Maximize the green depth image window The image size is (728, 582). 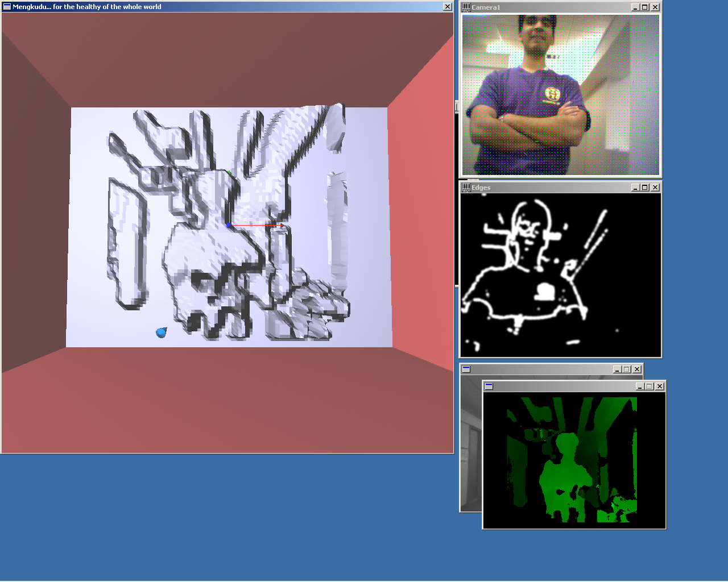650,386
